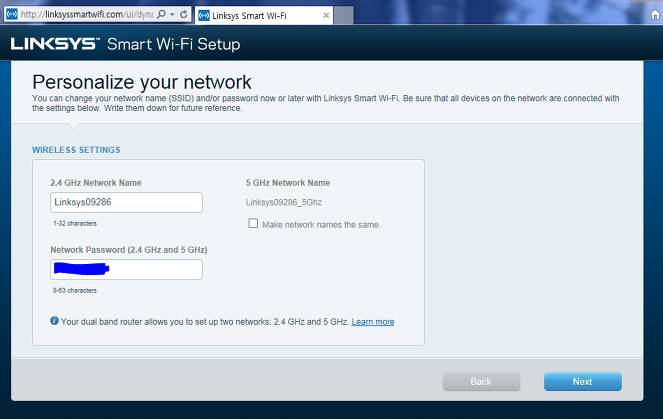The width and height of the screenshot is (663, 419).
Task: Click the Network Password field
Action: 126,269
